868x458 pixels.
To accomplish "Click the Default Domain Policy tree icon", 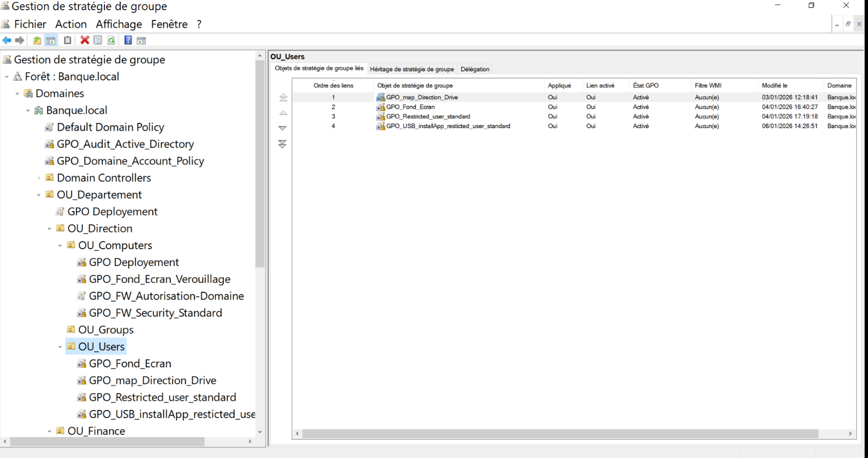I will [x=49, y=127].
